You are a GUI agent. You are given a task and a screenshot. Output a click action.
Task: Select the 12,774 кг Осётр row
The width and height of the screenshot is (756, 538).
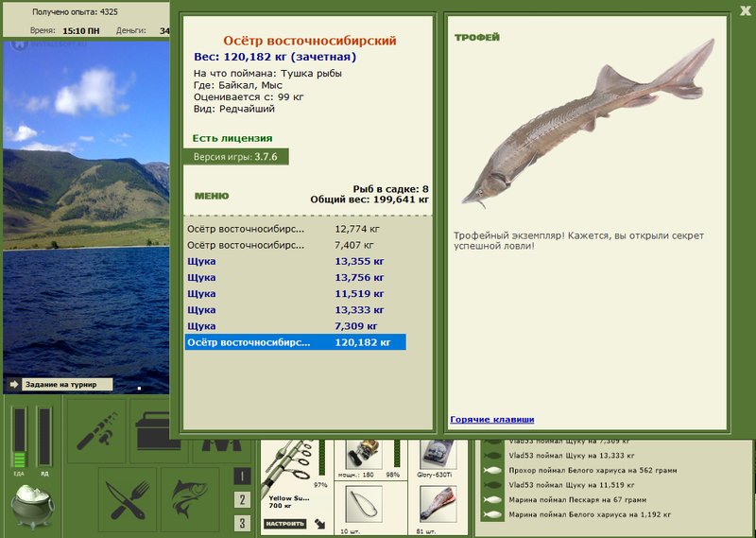[x=295, y=229]
